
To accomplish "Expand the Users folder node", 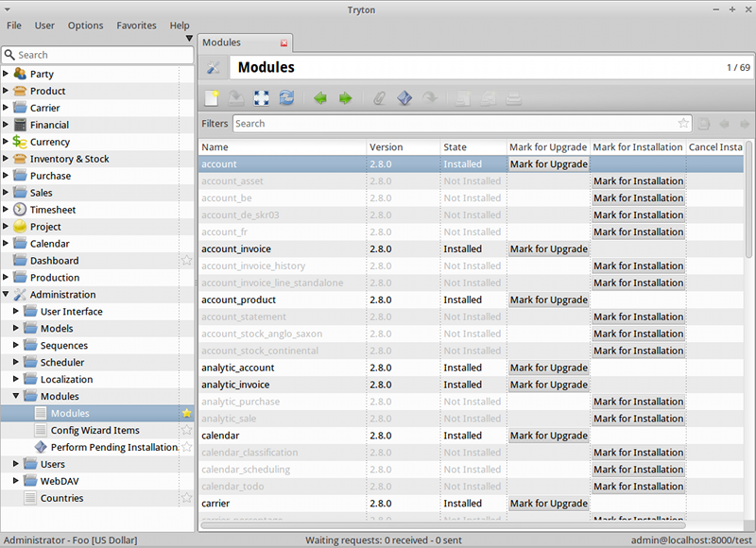I will (x=16, y=465).
